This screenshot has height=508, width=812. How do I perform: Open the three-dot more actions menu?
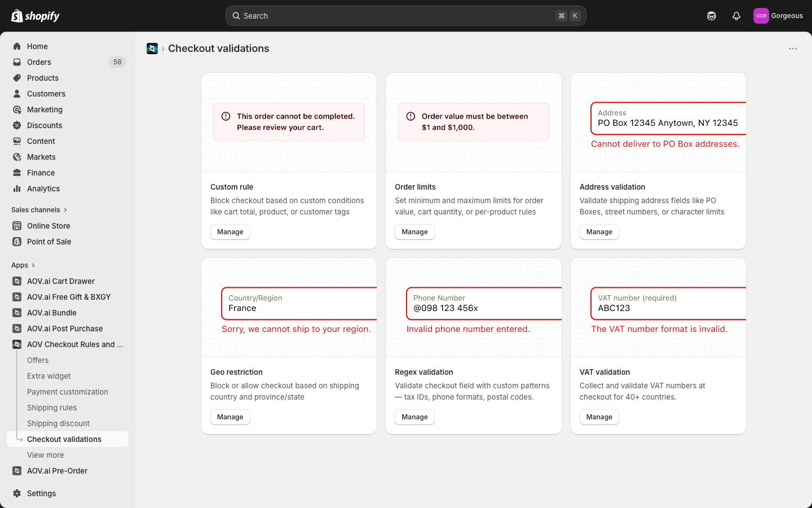coord(793,49)
